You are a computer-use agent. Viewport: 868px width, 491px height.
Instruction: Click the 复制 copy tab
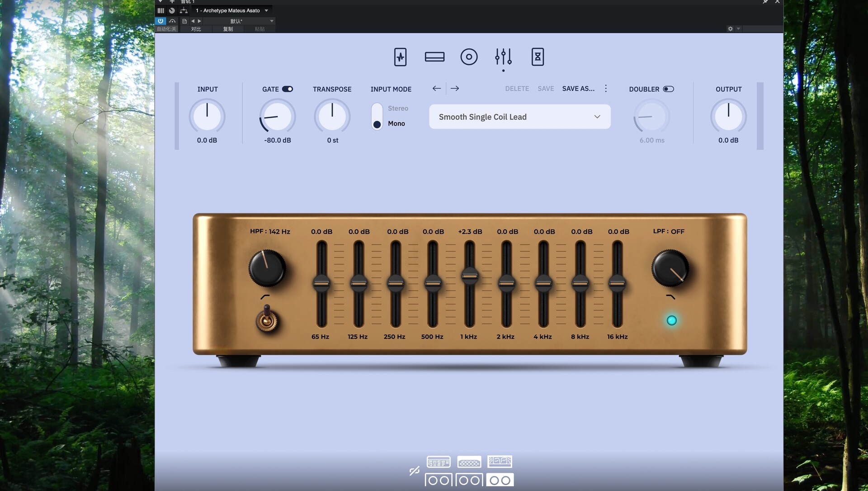point(228,29)
